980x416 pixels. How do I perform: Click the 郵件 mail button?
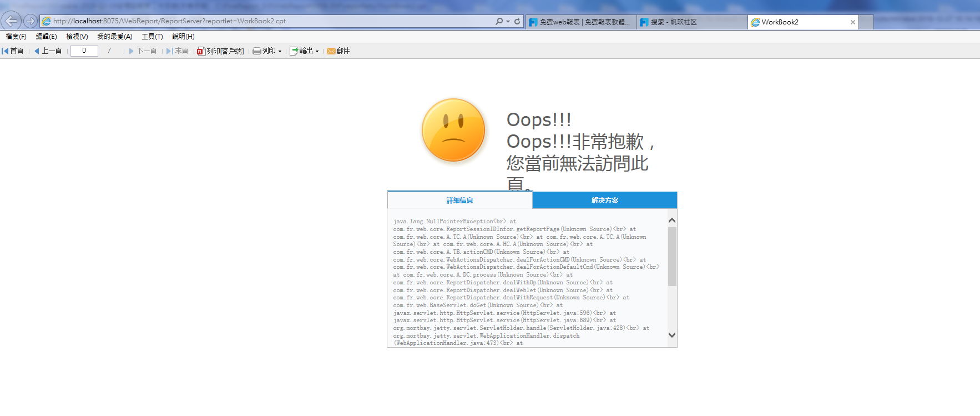pyautogui.click(x=339, y=51)
